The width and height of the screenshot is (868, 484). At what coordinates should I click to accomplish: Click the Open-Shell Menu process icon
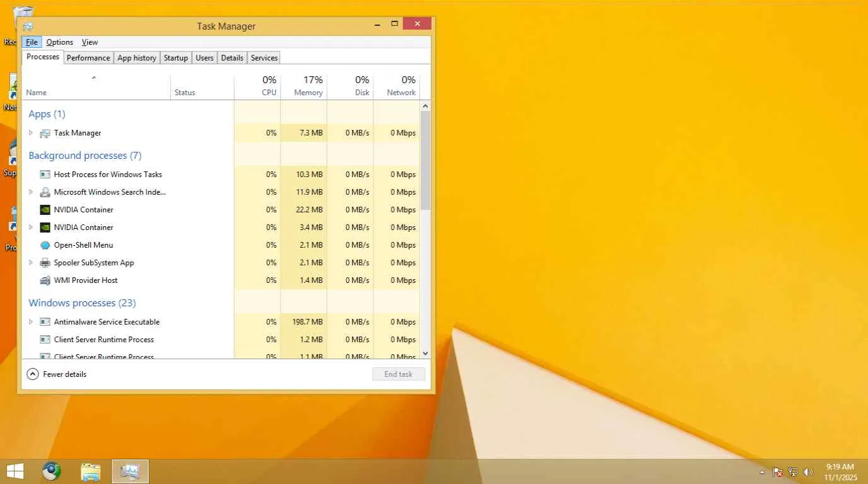[x=45, y=245]
